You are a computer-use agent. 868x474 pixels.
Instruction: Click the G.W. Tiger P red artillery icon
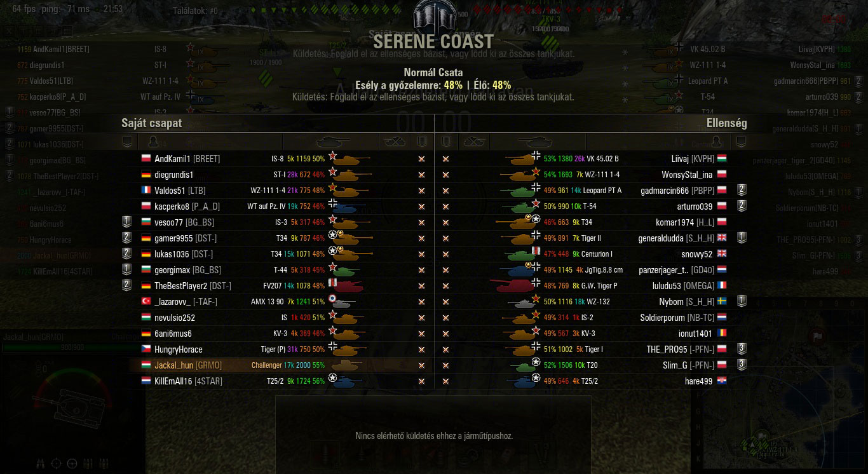[512, 286]
